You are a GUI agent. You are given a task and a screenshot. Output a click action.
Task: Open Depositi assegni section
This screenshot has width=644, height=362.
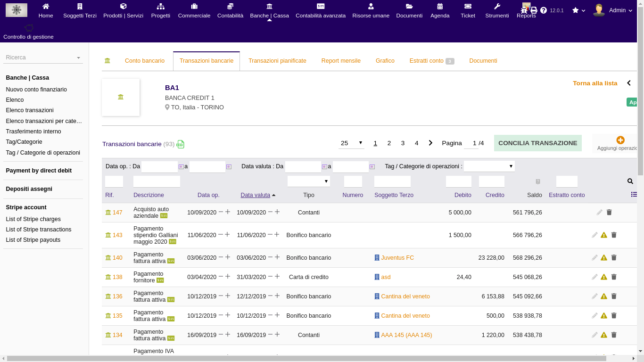[29, 189]
